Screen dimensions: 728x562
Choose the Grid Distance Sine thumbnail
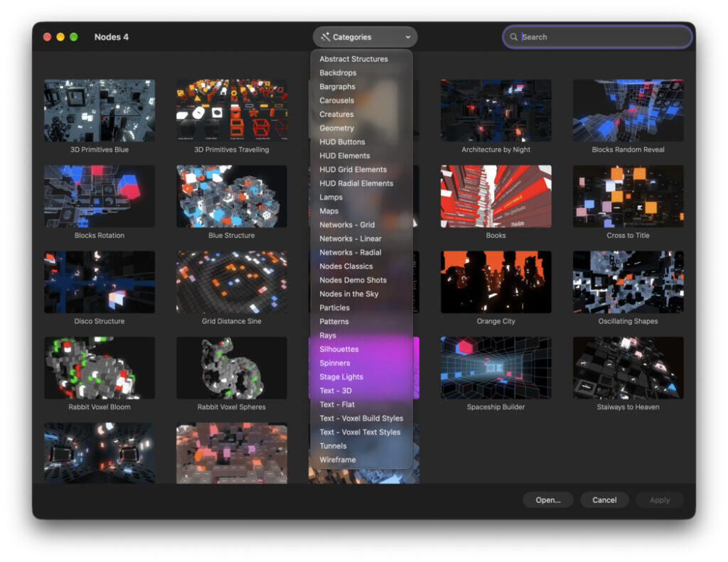pyautogui.click(x=232, y=282)
